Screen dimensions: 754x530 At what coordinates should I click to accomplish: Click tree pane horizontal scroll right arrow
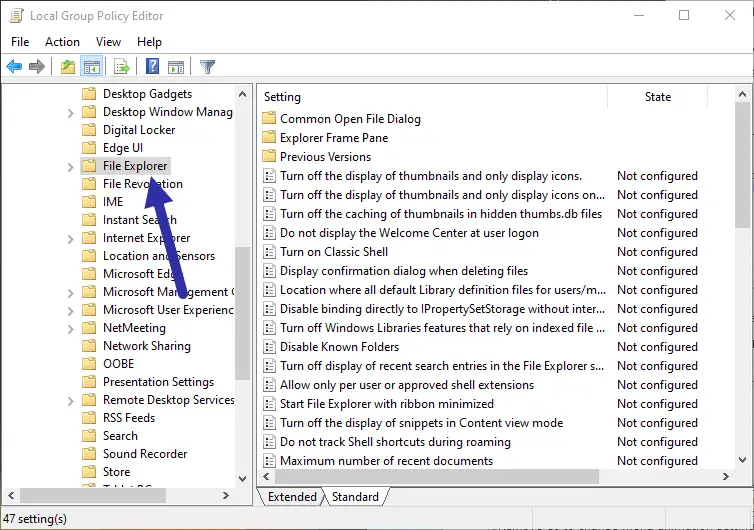point(226,495)
